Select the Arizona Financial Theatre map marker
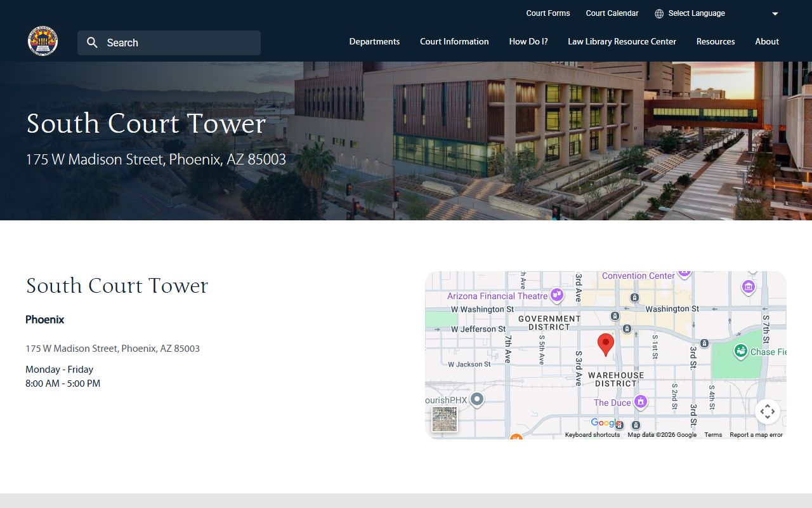 pos(557,295)
